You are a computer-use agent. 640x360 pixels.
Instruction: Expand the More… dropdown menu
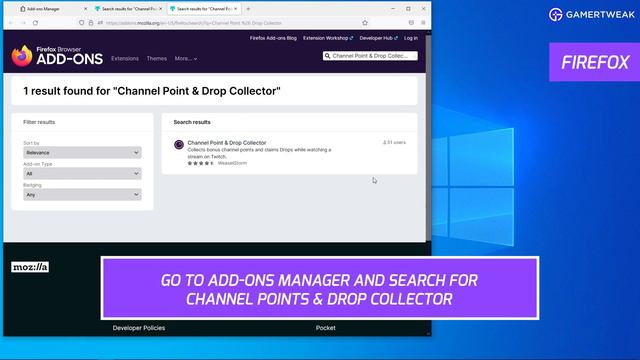[186, 59]
